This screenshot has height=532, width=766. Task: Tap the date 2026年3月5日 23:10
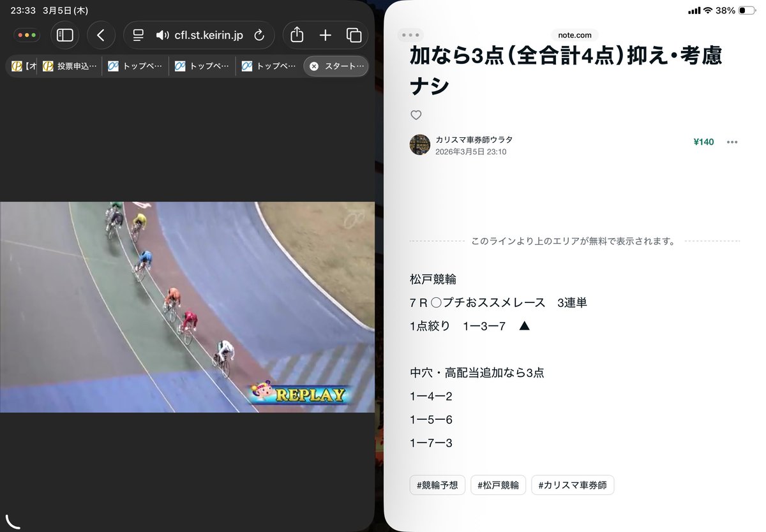(x=471, y=152)
